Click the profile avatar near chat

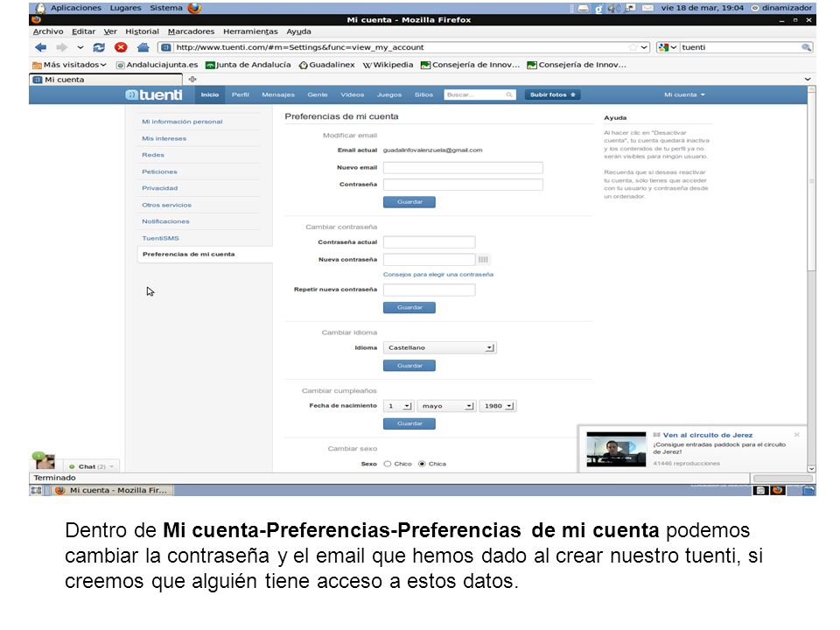[45, 461]
